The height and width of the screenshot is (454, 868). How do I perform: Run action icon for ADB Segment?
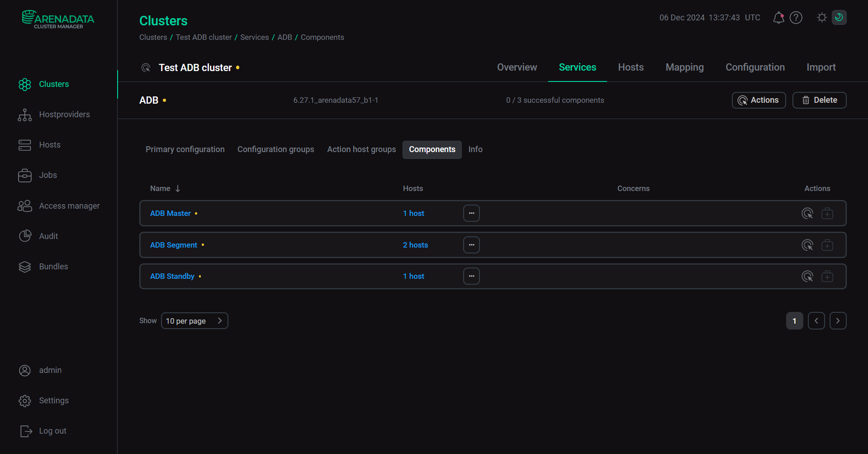click(x=807, y=245)
